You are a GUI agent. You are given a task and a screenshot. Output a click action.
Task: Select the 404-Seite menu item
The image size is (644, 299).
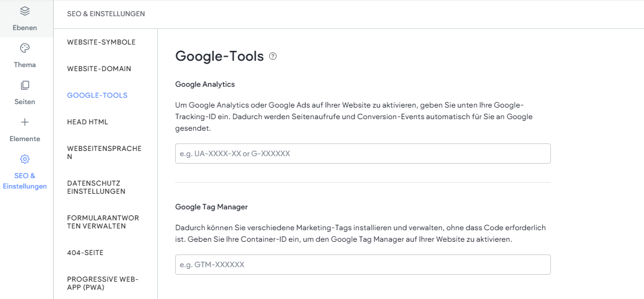[x=86, y=253]
